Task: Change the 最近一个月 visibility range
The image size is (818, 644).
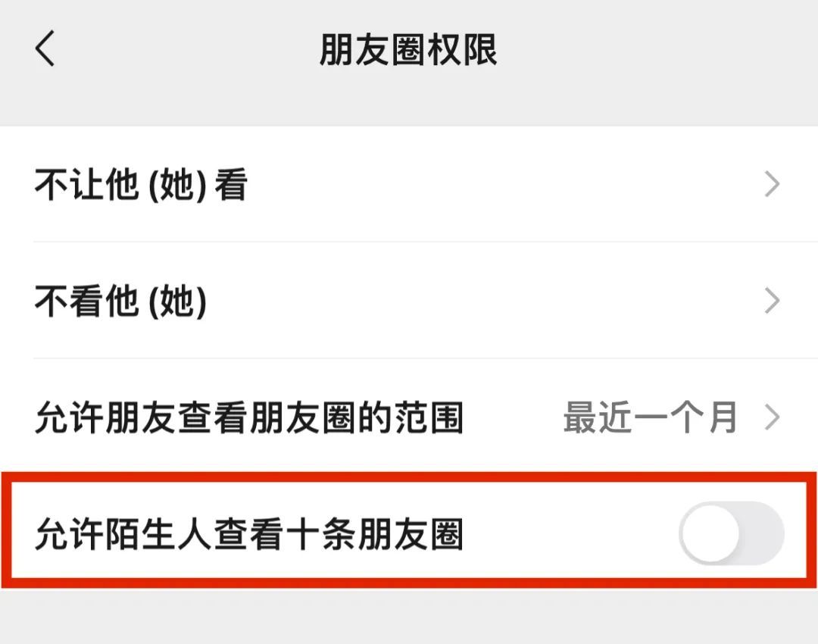Action: point(649,416)
